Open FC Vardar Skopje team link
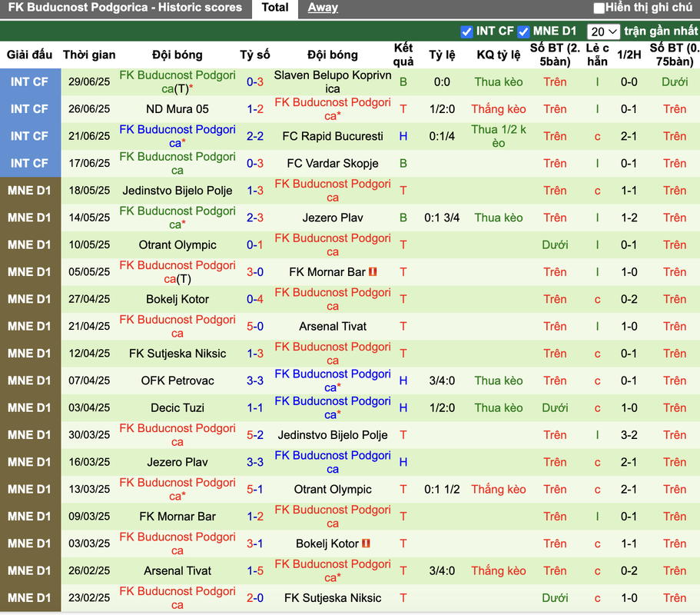Image resolution: width=700 pixels, height=615 pixels. click(x=333, y=164)
